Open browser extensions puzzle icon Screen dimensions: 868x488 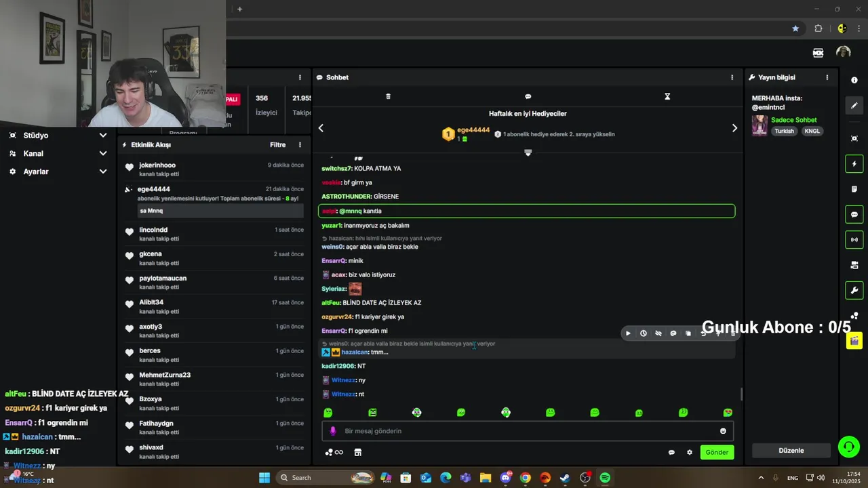[818, 28]
